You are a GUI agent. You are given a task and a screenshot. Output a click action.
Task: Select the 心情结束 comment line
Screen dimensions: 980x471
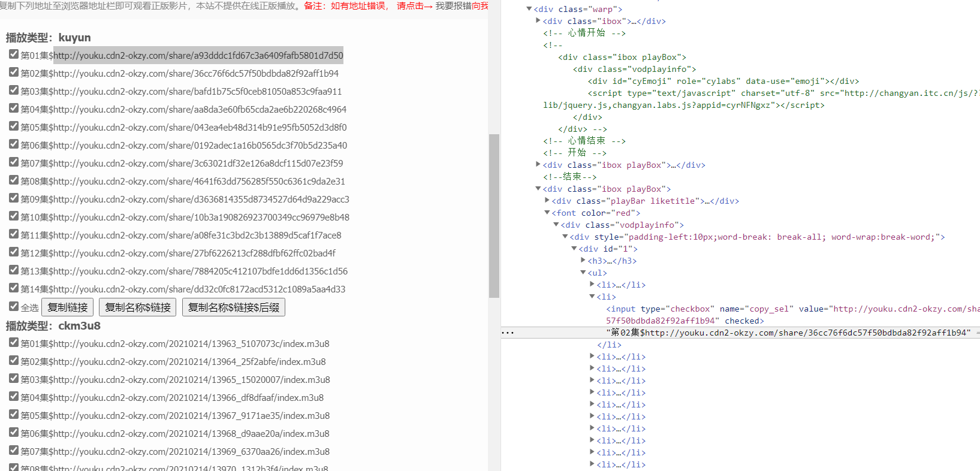pyautogui.click(x=584, y=141)
